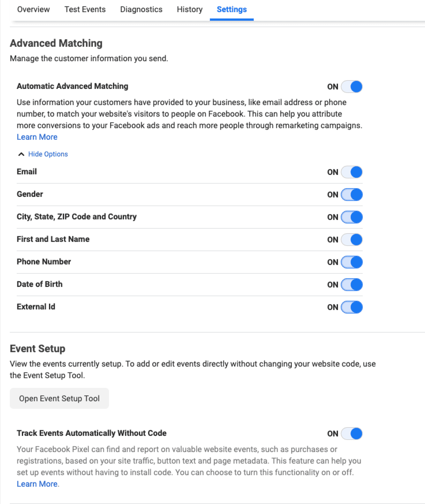Disable the Email matching toggle
Viewport: 425px width, 504px height.
(352, 172)
